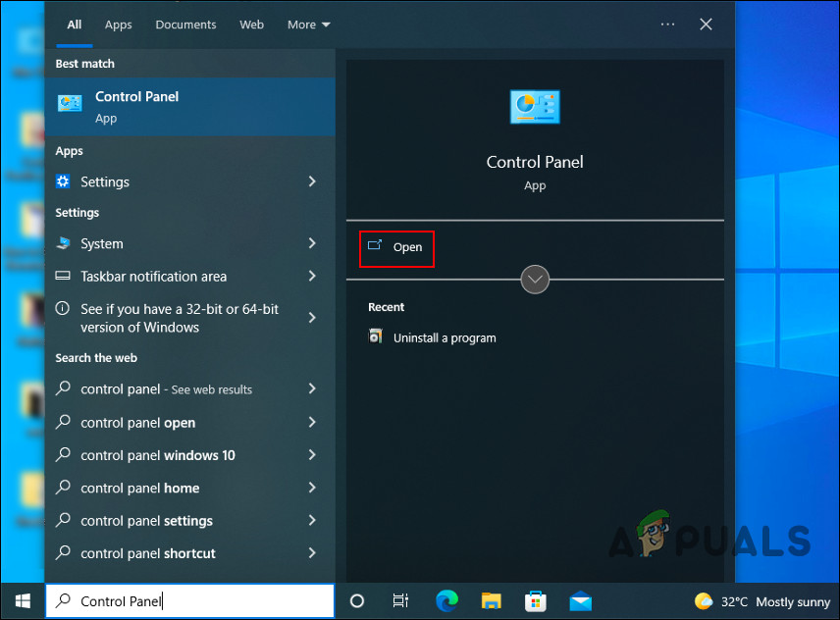Click Open for Control Panel

(x=396, y=248)
